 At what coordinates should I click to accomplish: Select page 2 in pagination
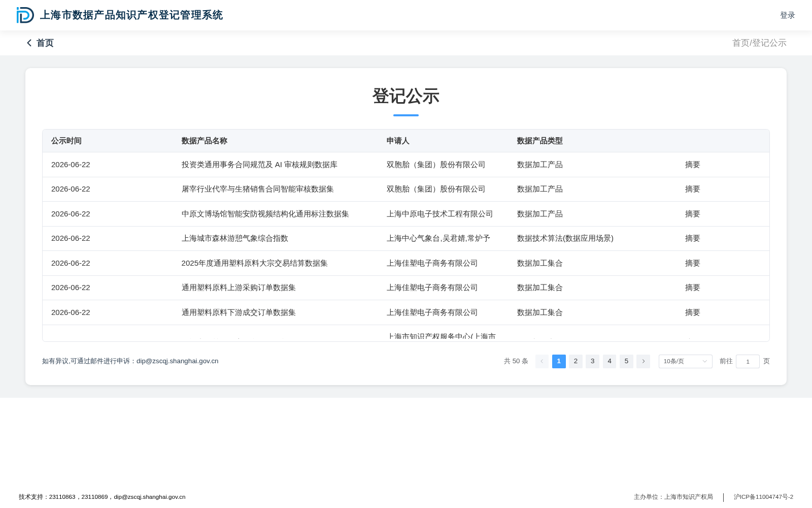(x=576, y=361)
